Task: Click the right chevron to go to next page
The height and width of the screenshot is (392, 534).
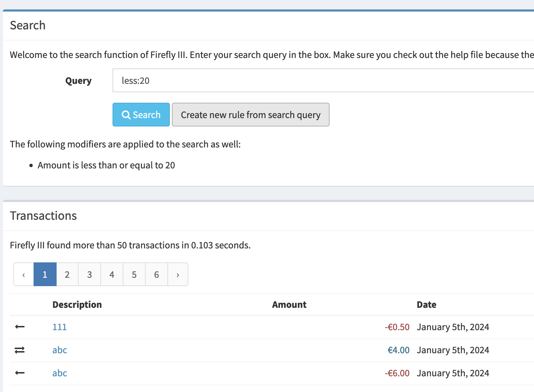Action: click(x=178, y=274)
